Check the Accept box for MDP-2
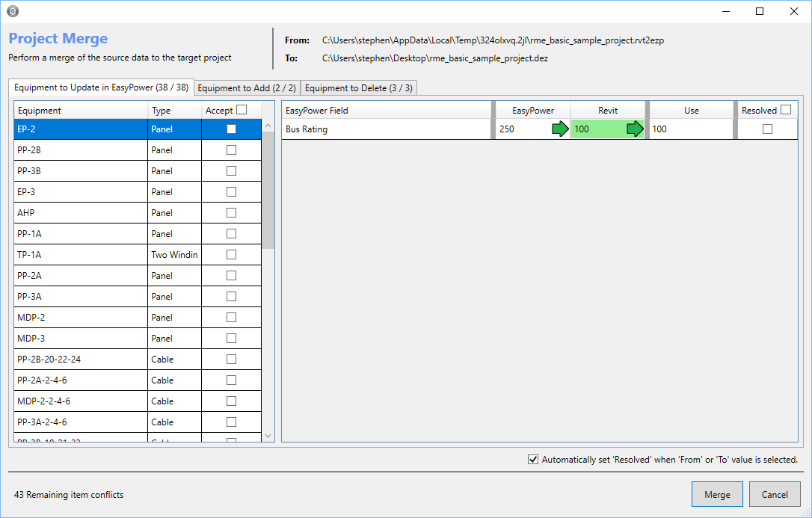Viewport: 812px width, 518px height. [232, 317]
